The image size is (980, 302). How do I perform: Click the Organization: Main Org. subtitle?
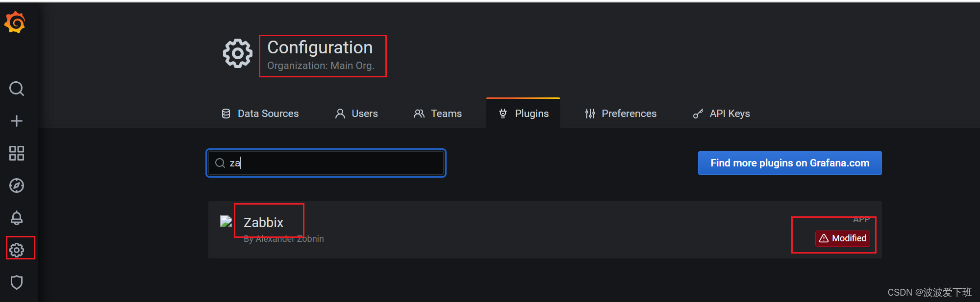(321, 66)
